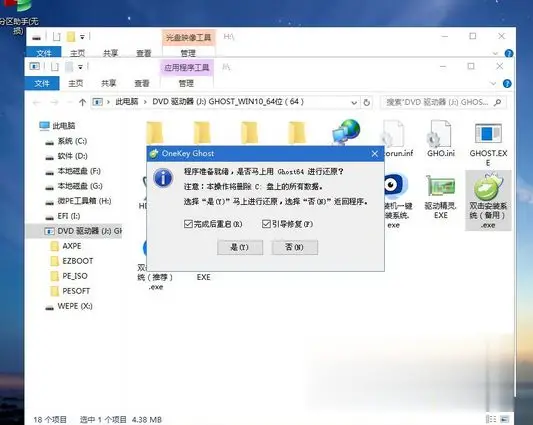533x425 pixels.
Task: Select 本地磁盘 (F:) in sidebar
Action: [x=73, y=171]
